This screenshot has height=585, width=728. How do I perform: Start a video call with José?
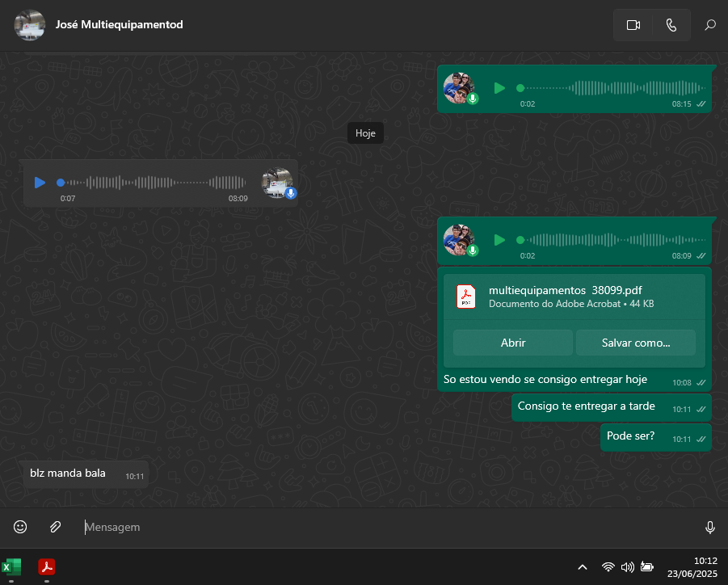[633, 25]
